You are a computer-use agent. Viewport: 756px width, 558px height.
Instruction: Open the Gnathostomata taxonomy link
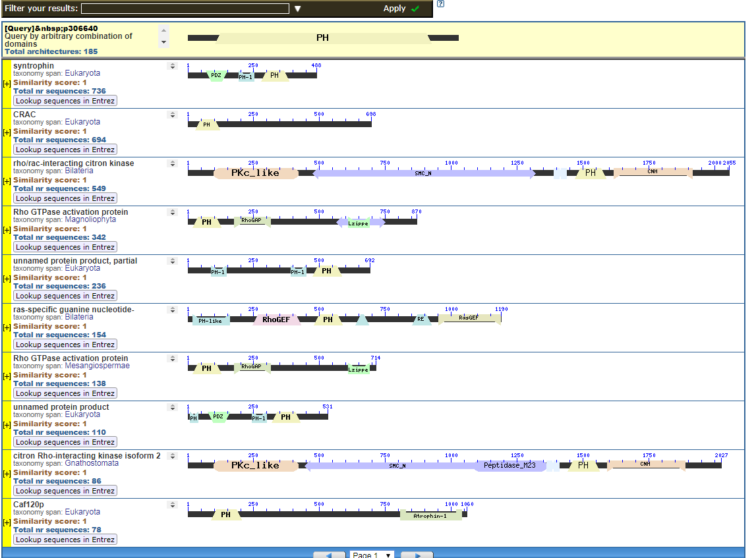click(x=92, y=463)
